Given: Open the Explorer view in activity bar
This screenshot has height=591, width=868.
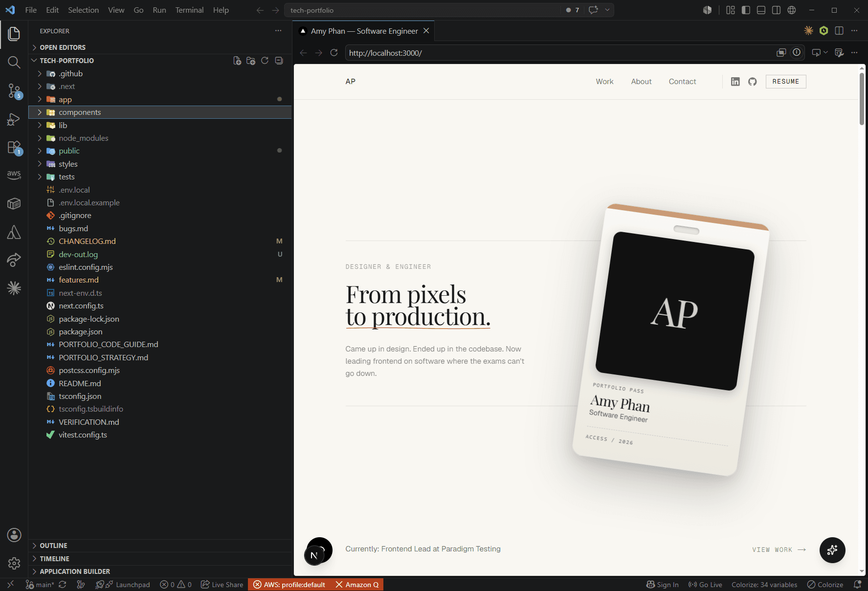Looking at the screenshot, I should [x=14, y=34].
